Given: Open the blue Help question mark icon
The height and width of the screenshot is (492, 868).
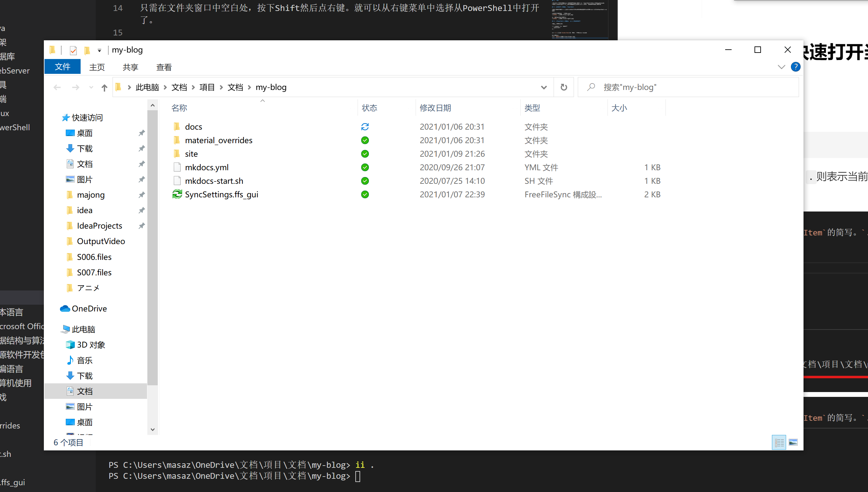Looking at the screenshot, I should (795, 67).
